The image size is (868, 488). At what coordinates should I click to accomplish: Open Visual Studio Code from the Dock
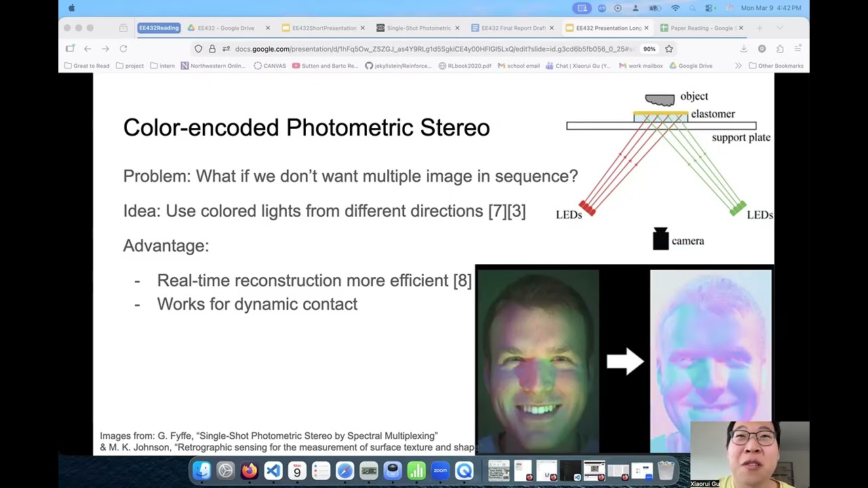pos(273,470)
